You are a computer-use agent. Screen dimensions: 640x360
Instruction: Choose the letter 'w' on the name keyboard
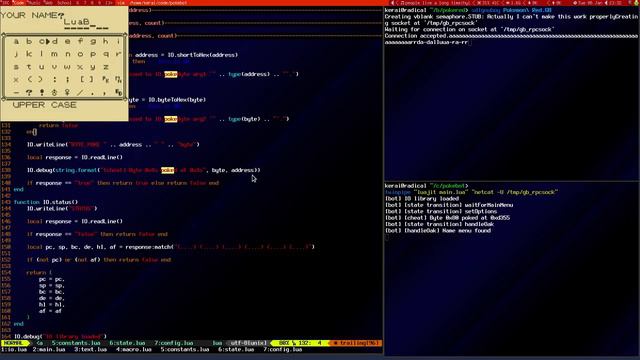click(67, 67)
